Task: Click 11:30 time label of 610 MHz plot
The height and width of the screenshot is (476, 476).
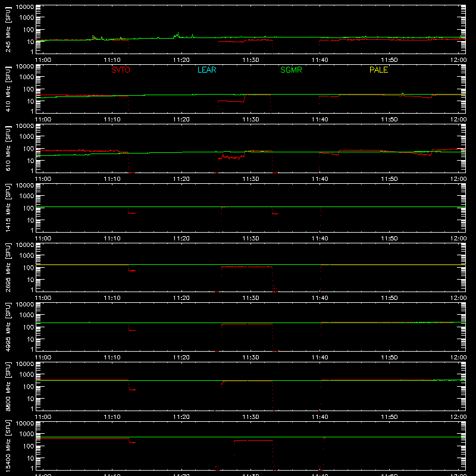Action: [250, 179]
